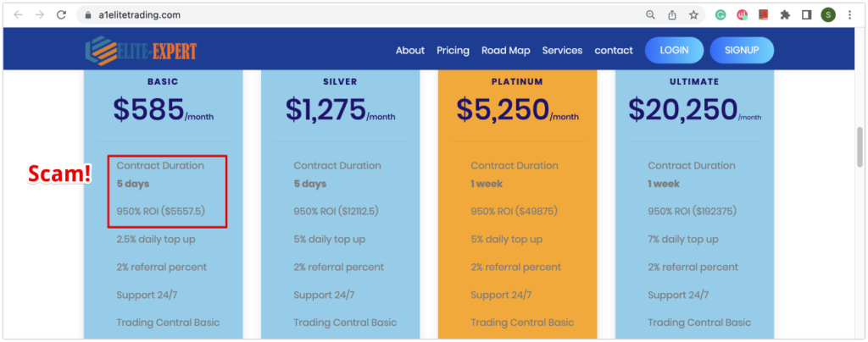Click the vertical page scrollbar thumb
868x342 pixels.
tap(860, 146)
